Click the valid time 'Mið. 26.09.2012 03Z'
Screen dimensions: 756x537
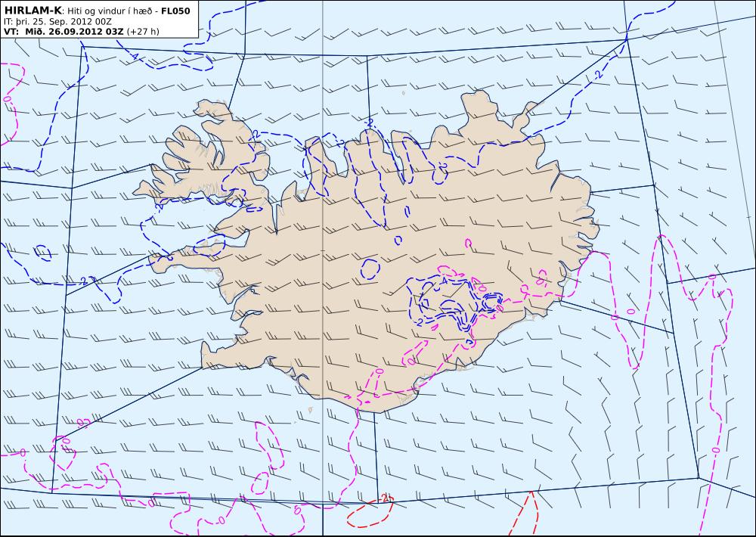(75, 32)
